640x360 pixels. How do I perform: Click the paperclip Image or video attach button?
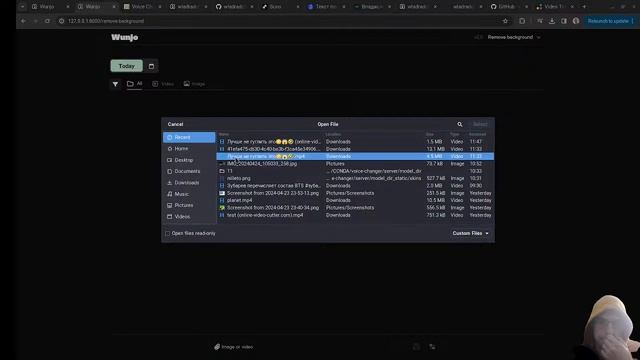(234, 347)
